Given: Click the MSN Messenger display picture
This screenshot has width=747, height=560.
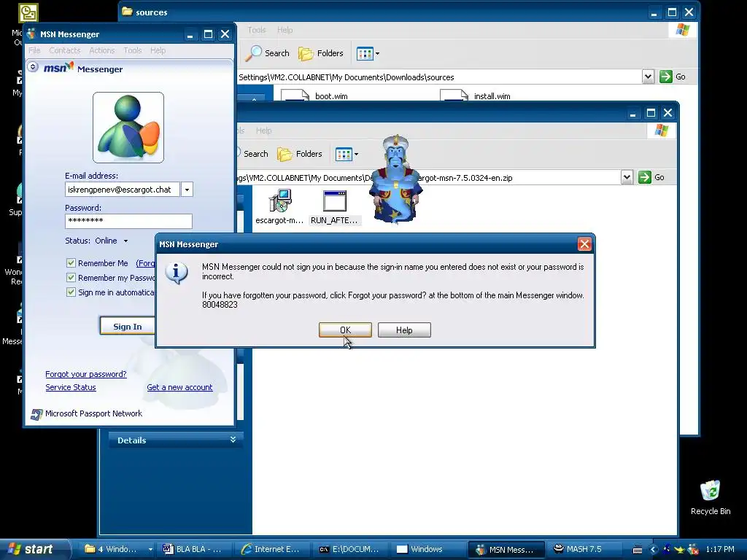Looking at the screenshot, I should click(x=128, y=128).
